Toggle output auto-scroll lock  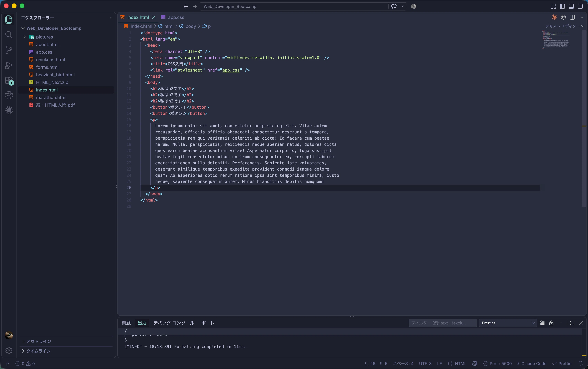point(551,323)
